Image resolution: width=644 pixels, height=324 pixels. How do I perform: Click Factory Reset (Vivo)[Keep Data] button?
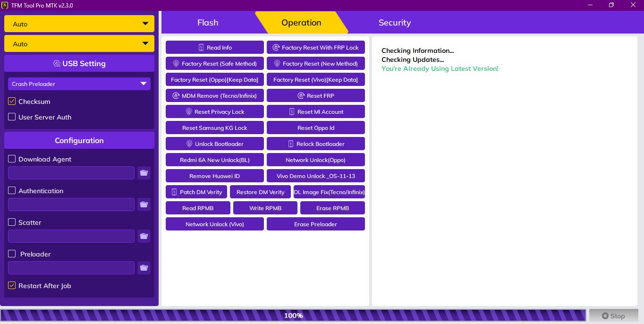[x=316, y=80]
